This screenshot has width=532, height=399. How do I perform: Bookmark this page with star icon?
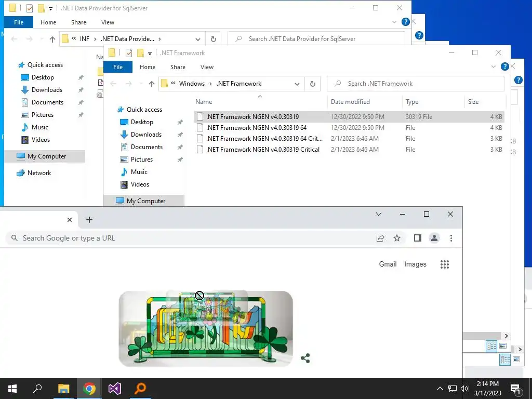tap(396, 238)
